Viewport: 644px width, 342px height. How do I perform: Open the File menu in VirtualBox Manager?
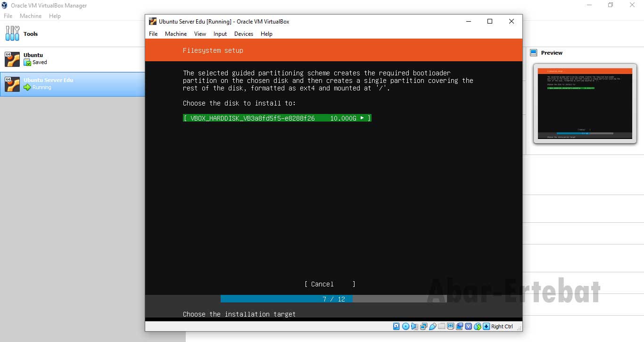click(x=8, y=16)
